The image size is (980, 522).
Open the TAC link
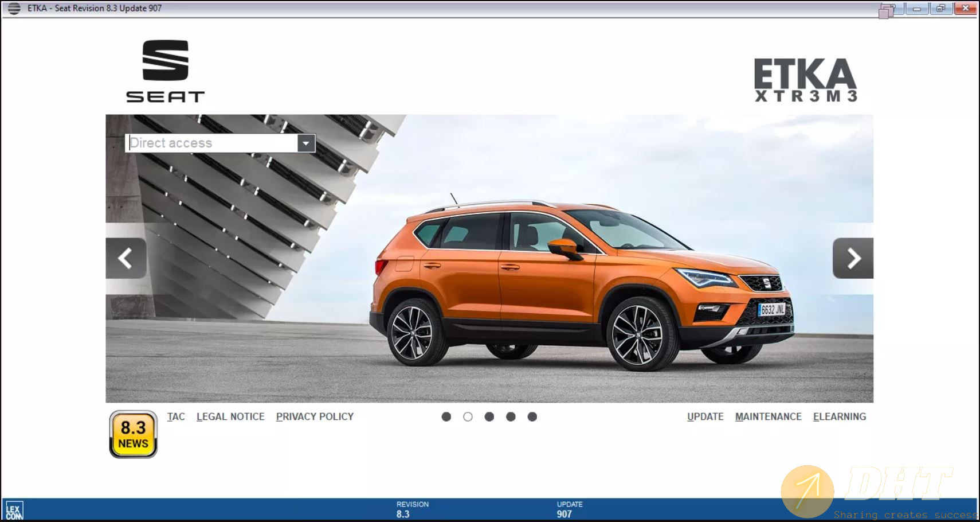pyautogui.click(x=176, y=417)
